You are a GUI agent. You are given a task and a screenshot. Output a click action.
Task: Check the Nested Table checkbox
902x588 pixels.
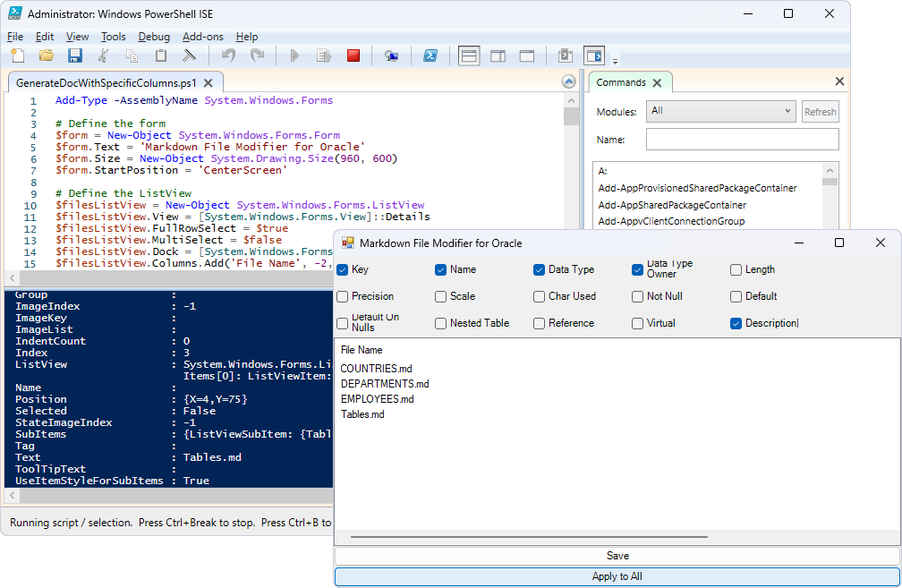tap(440, 323)
